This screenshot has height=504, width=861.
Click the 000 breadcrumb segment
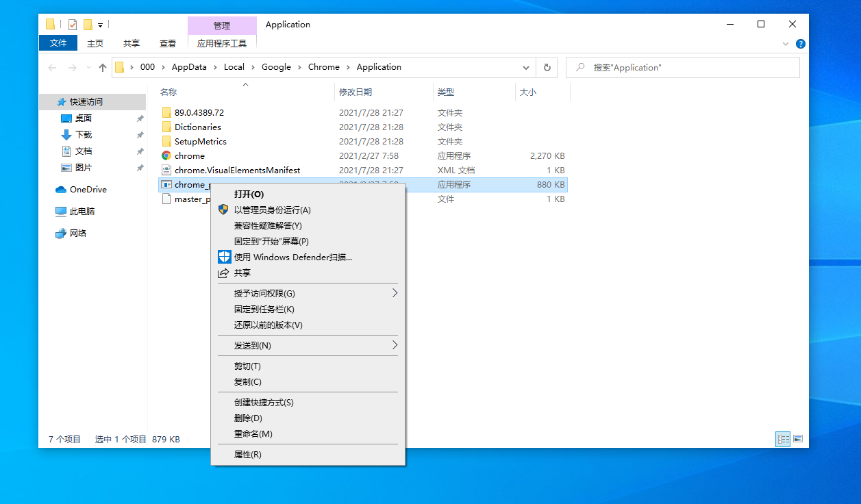pyautogui.click(x=147, y=67)
